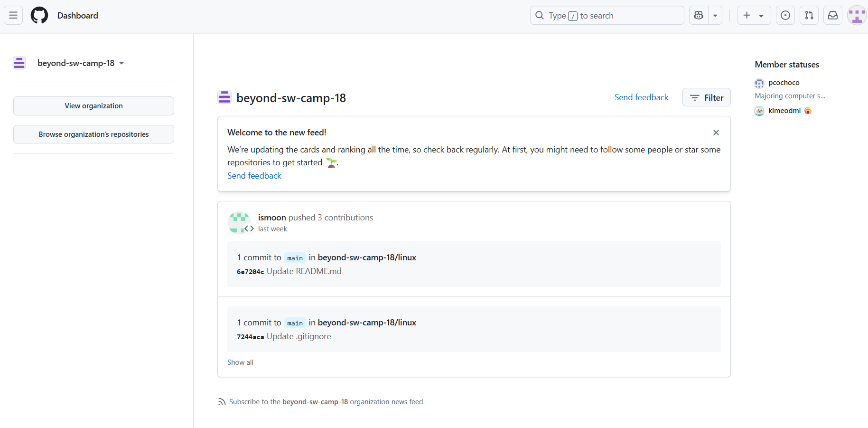Open Copilot chat icon
The image size is (868, 428).
[x=699, y=16]
